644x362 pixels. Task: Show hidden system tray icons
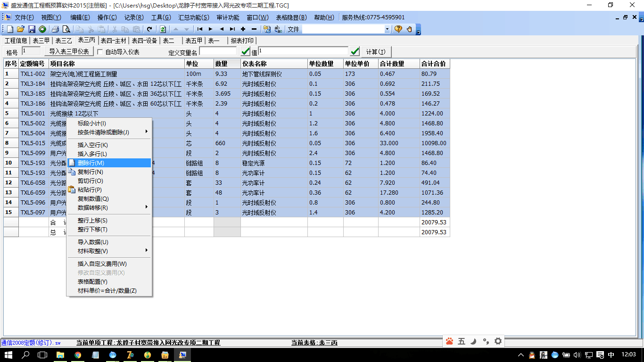520,355
